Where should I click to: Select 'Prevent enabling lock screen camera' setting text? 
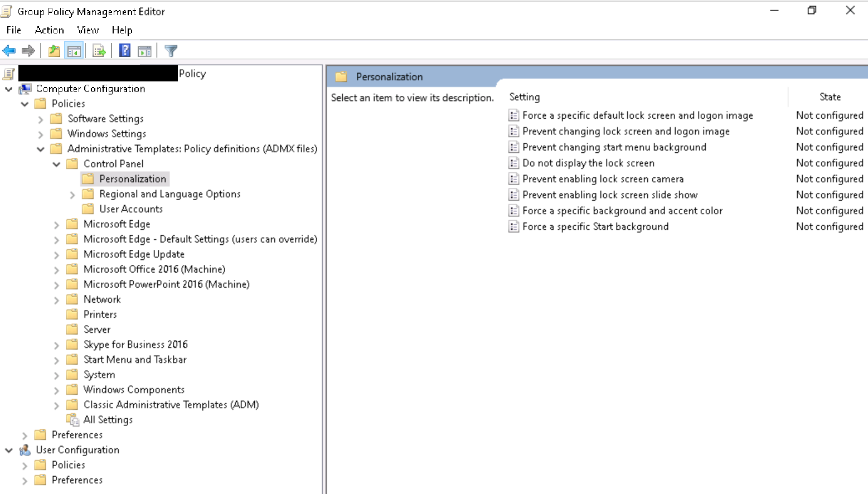coord(603,179)
